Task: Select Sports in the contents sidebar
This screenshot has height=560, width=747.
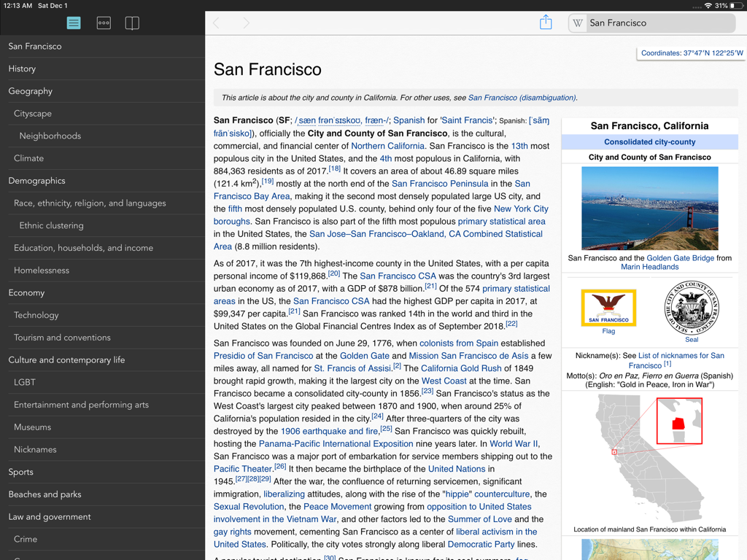Action: pos(20,472)
